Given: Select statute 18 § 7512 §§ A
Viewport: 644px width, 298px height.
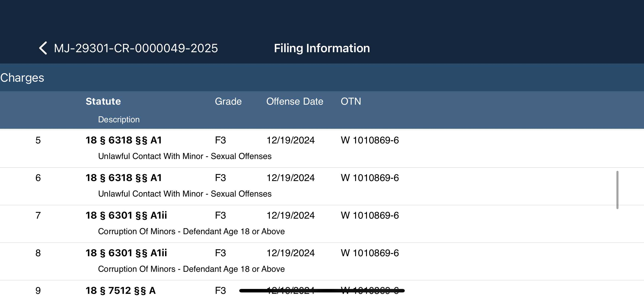Looking at the screenshot, I should click(121, 291).
